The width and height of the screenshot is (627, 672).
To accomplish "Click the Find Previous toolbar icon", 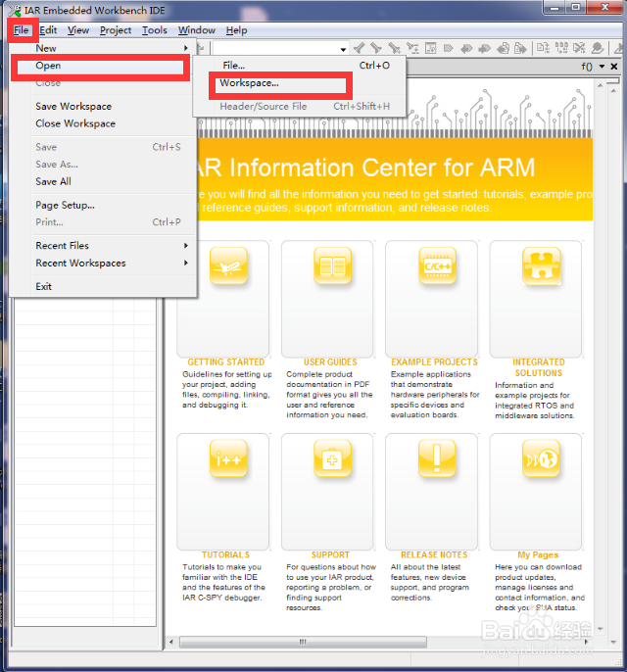I will 360,48.
